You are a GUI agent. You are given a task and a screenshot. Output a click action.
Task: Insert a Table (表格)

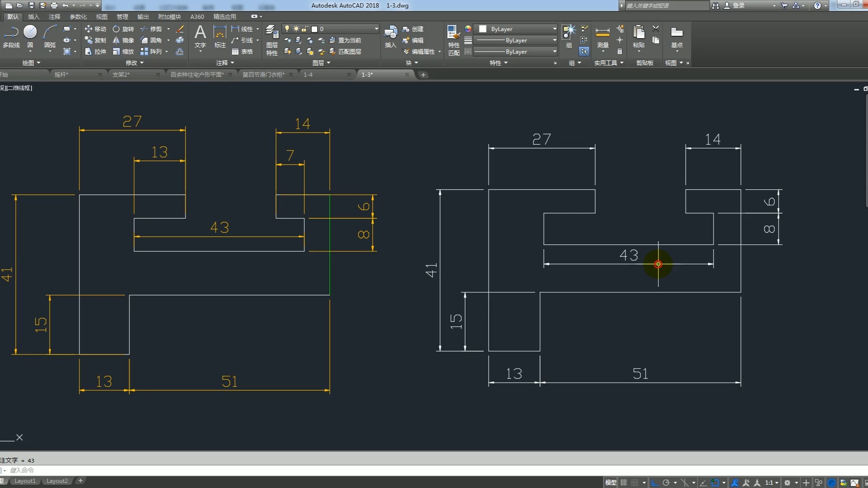click(x=242, y=52)
